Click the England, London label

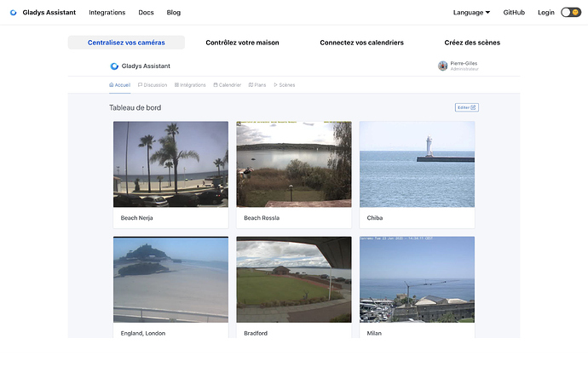(x=143, y=333)
